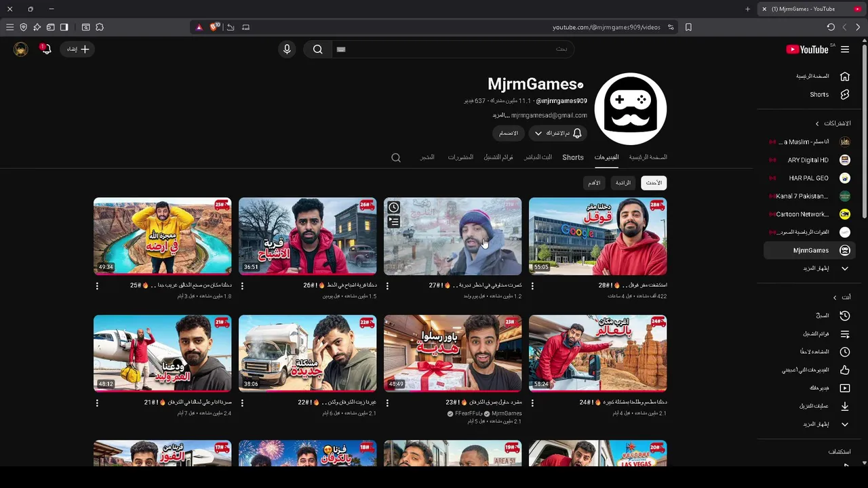Click the YouTube search input field

[452, 49]
